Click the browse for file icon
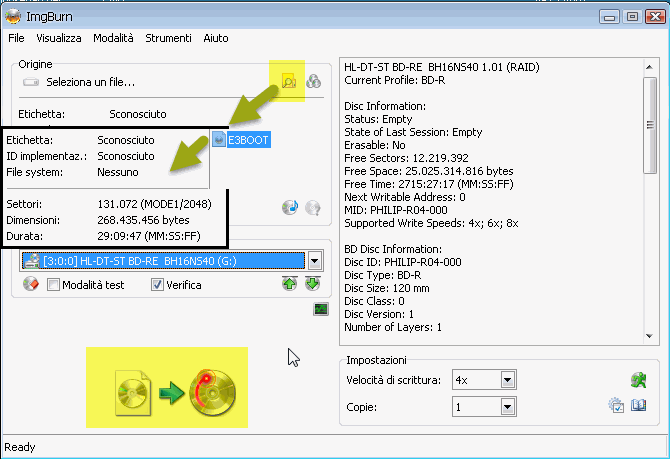Image resolution: width=670 pixels, height=459 pixels. pyautogui.click(x=289, y=81)
